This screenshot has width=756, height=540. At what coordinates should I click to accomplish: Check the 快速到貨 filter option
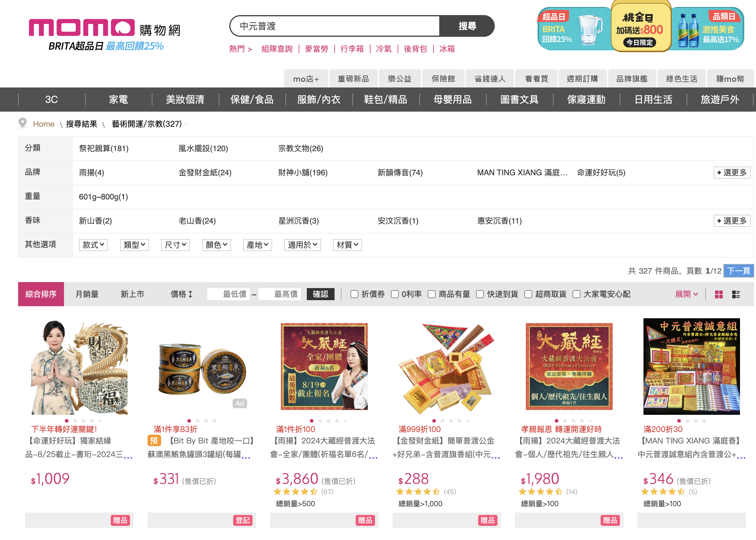(480, 294)
